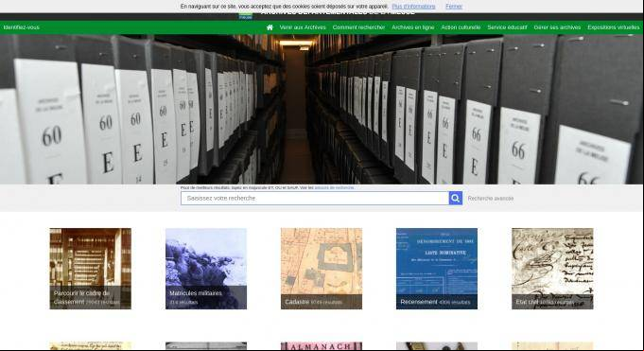Click the home icon in green navbar
The image size is (644, 351).
pyautogui.click(x=270, y=27)
